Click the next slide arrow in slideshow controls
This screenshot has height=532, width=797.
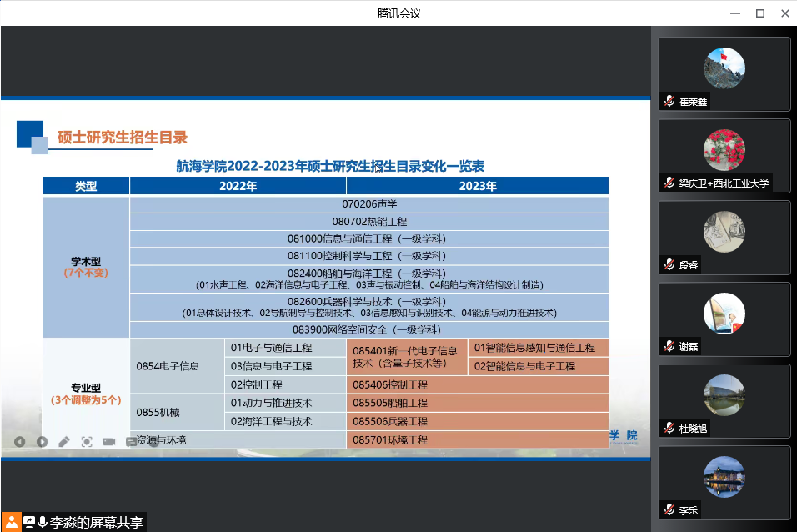tap(42, 441)
